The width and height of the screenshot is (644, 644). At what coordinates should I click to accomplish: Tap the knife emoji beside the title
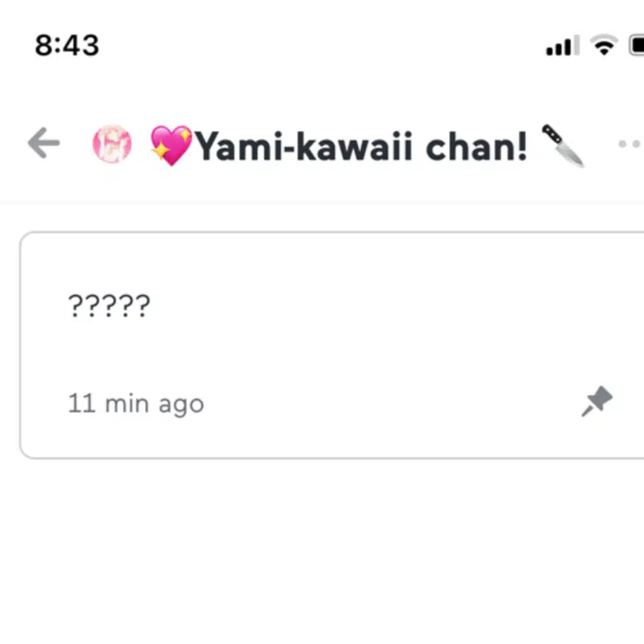click(563, 145)
